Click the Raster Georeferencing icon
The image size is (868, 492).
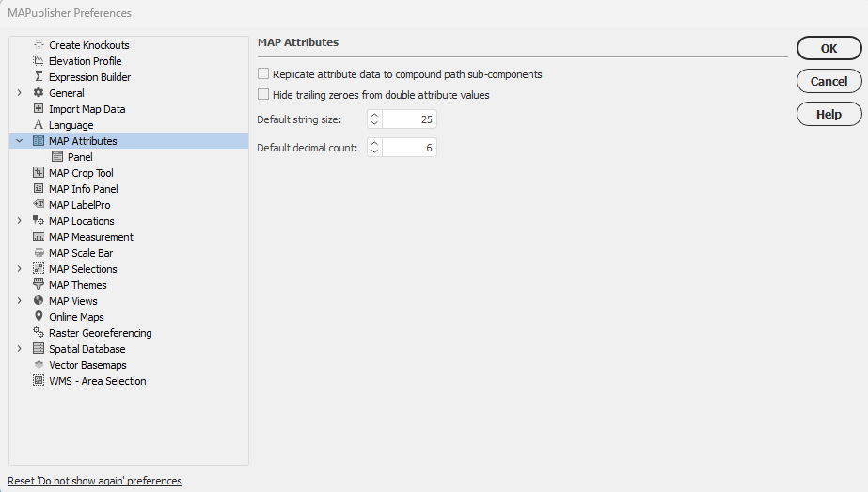pos(39,332)
